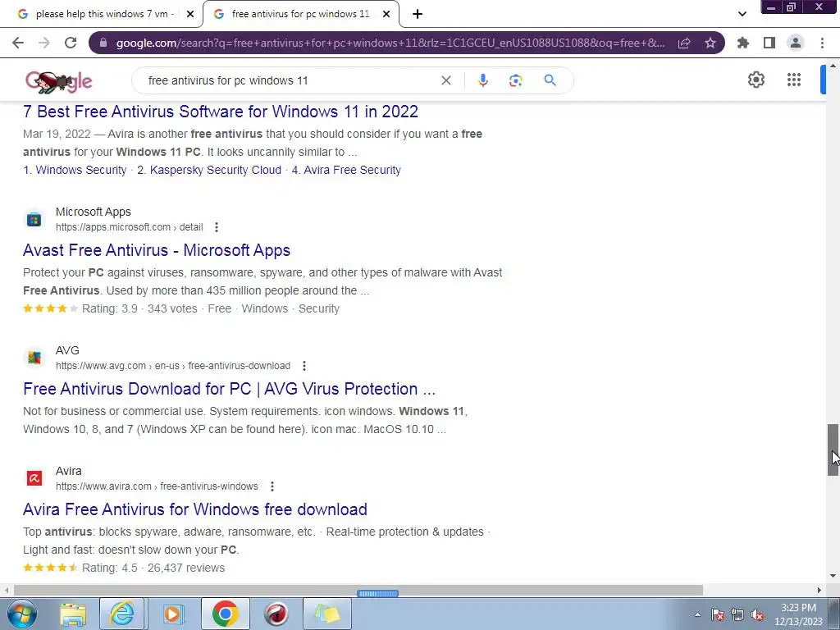Open Action Center flag icon
Screen dimensions: 840x630
pyautogui.click(x=718, y=615)
